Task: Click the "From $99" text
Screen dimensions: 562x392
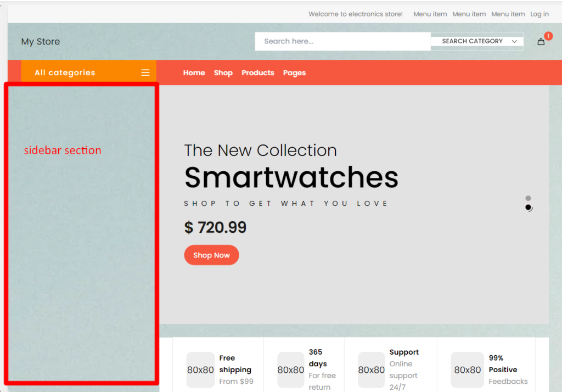Action: [236, 382]
